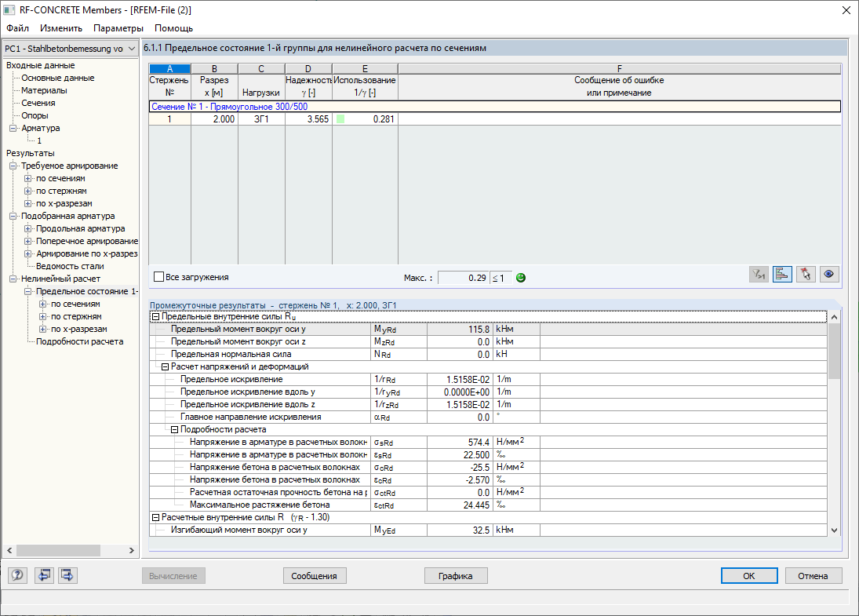Expand the Поперечное армирование node

click(28, 241)
